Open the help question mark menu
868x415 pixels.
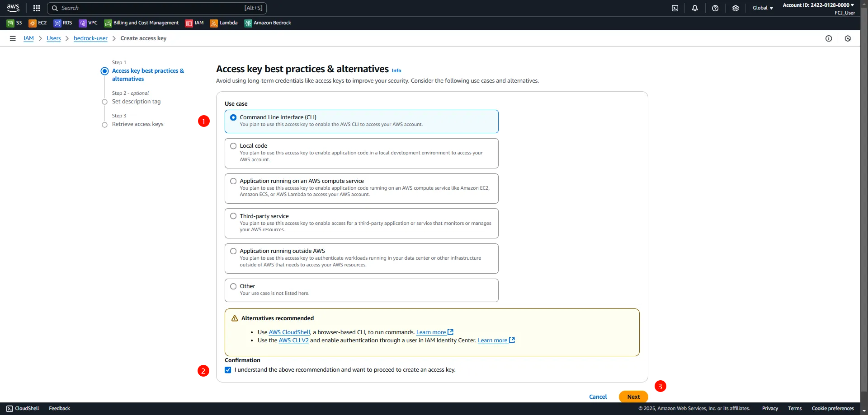(715, 8)
